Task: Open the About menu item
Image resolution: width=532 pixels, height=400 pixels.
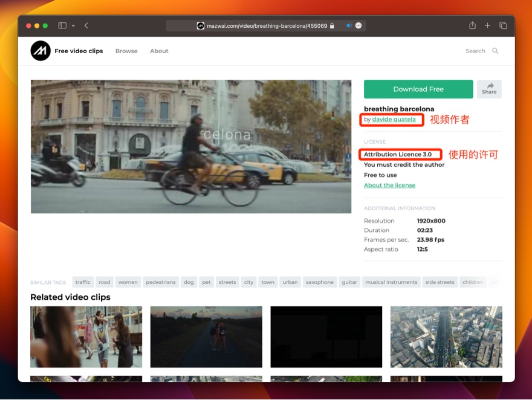Action: coord(159,51)
